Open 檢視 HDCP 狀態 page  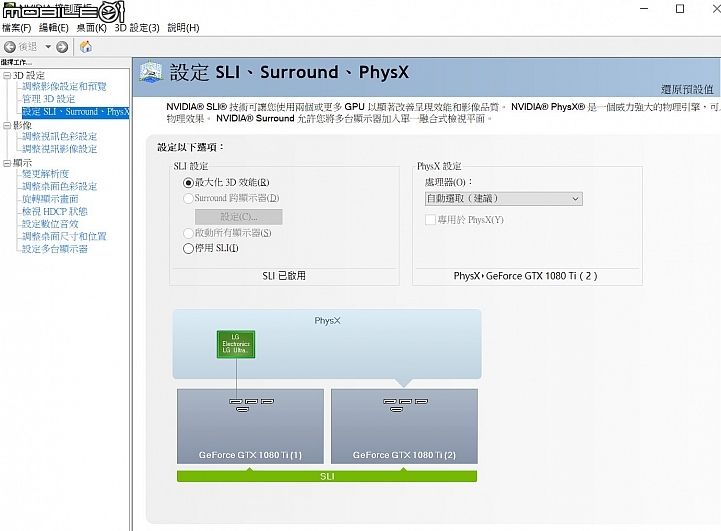tap(55, 211)
